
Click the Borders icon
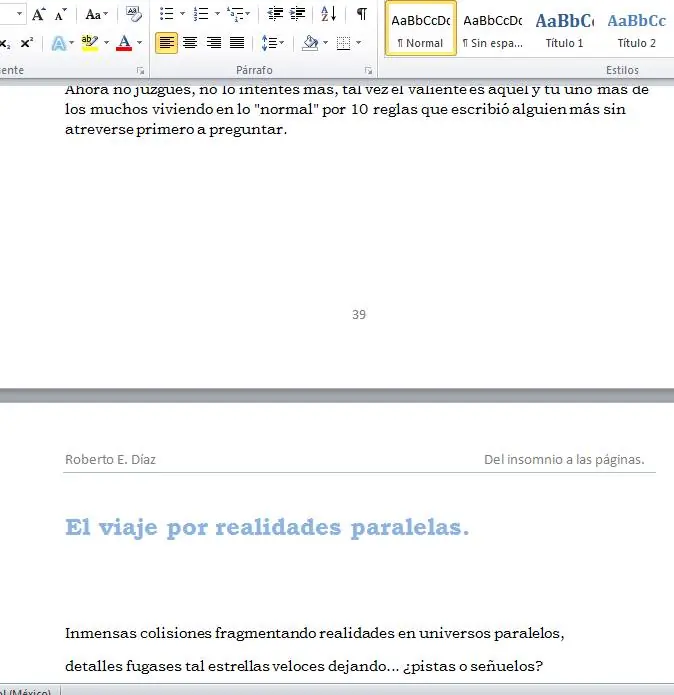pyautogui.click(x=343, y=43)
